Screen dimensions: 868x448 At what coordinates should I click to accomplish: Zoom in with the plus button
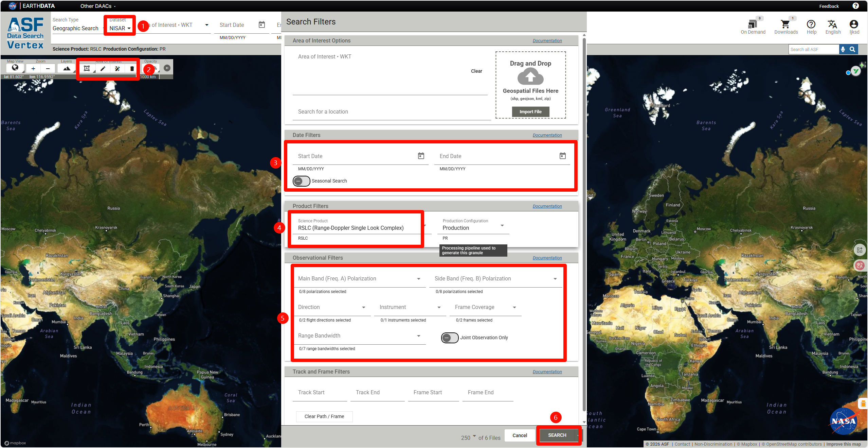click(33, 68)
